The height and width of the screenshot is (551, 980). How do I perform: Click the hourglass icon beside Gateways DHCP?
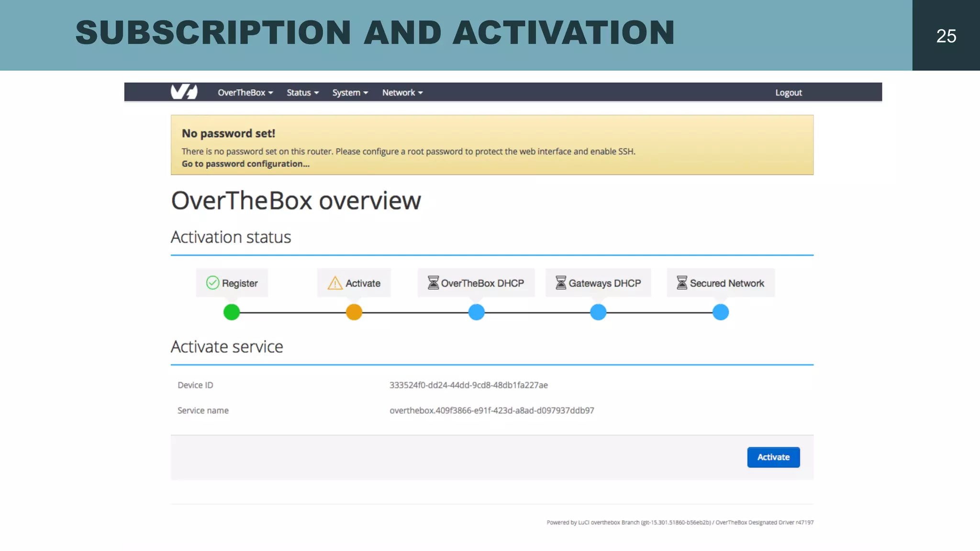pos(561,283)
